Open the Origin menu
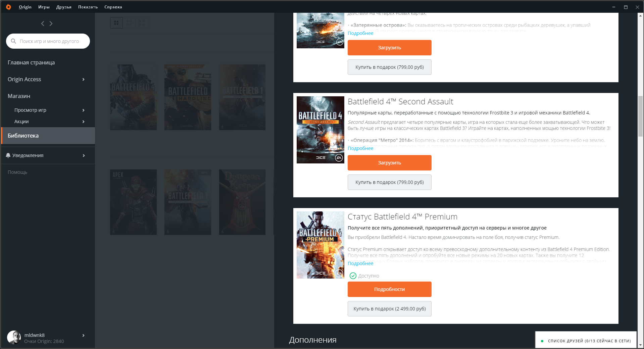The width and height of the screenshot is (644, 349). (x=25, y=7)
